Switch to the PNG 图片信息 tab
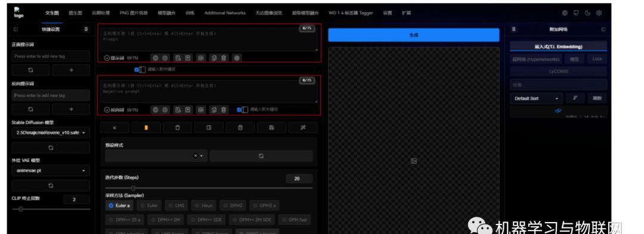 [x=134, y=13]
